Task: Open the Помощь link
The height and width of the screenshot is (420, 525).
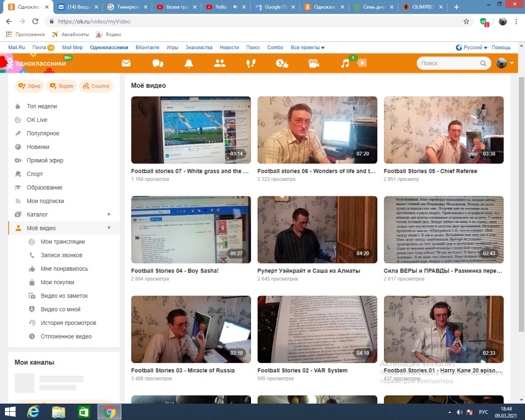Action: click(x=501, y=48)
